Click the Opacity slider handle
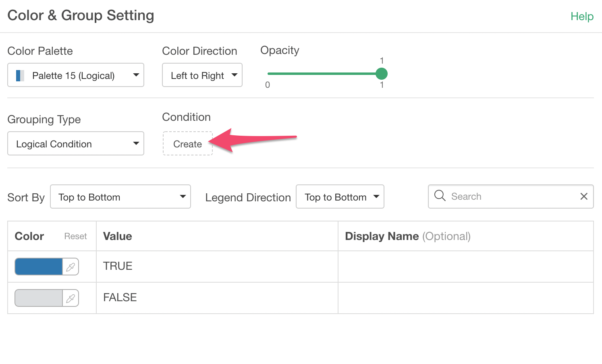Image resolution: width=602 pixels, height=364 pixels. pyautogui.click(x=381, y=74)
